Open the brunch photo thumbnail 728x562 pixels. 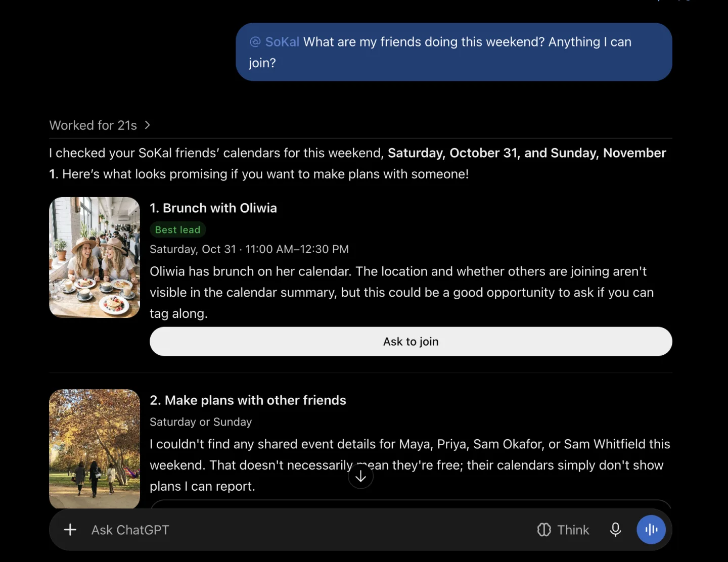95,257
